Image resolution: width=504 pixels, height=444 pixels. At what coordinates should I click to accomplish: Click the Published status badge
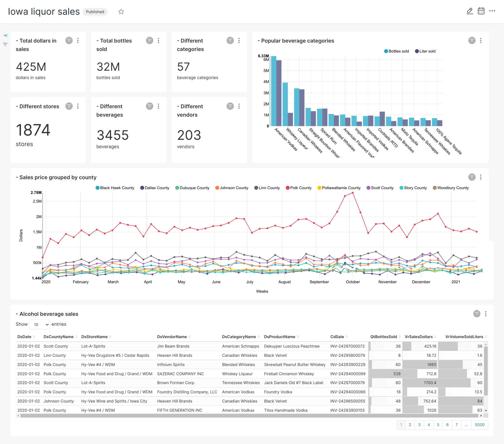coord(95,12)
